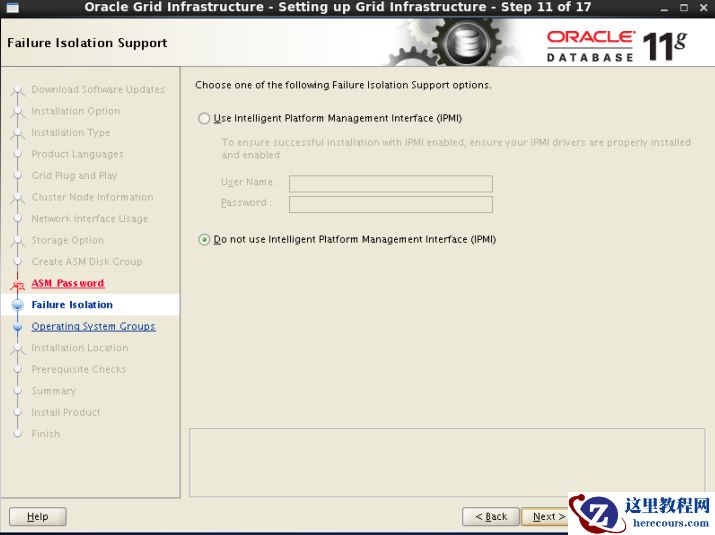Screen dimensions: 715x535
Task: Maximize the installer window
Action: tap(684, 8)
